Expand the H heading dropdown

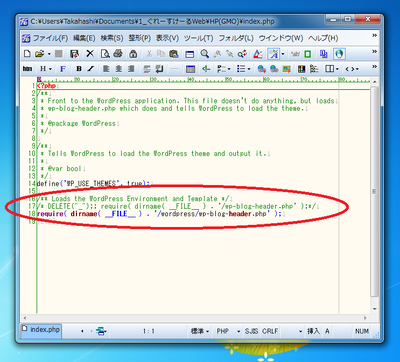coord(46,69)
